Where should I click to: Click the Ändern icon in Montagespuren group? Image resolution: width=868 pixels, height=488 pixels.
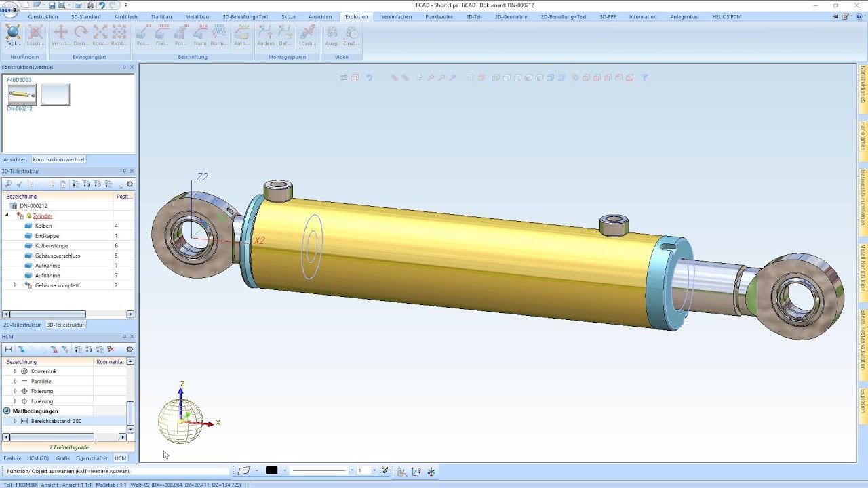[x=266, y=33]
